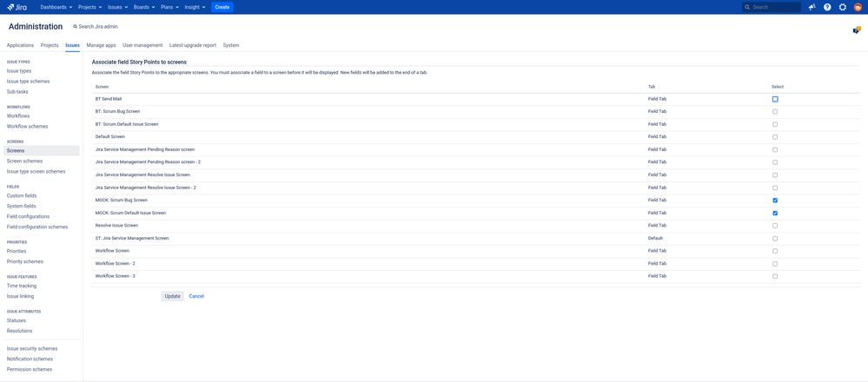This screenshot has height=382, width=868.
Task: Tick the Workflow Screen - 3 checkbox
Action: 775,276
